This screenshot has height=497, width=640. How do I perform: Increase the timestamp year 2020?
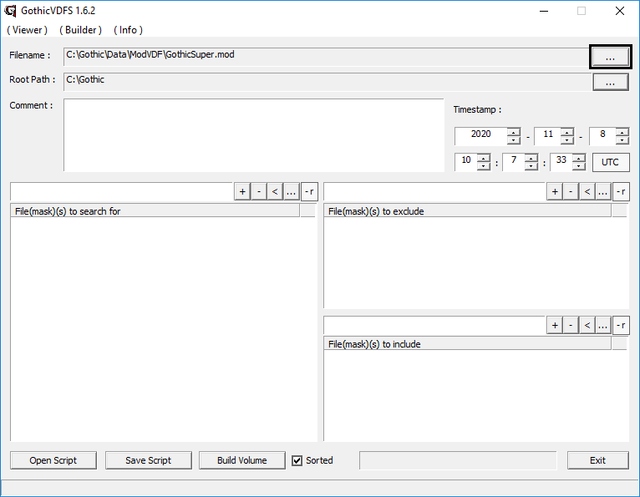514,131
